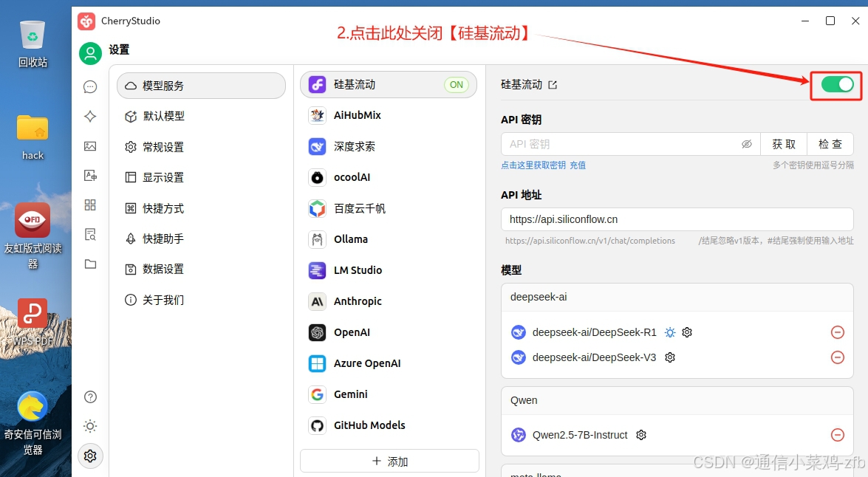The height and width of the screenshot is (477, 868).
Task: Open the 常规设置 settings section
Action: (202, 147)
